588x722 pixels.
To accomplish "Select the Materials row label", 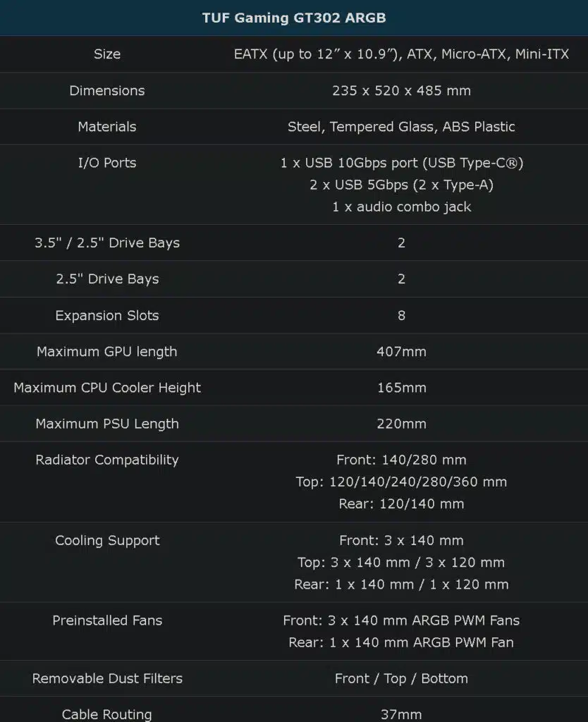I will (107, 127).
